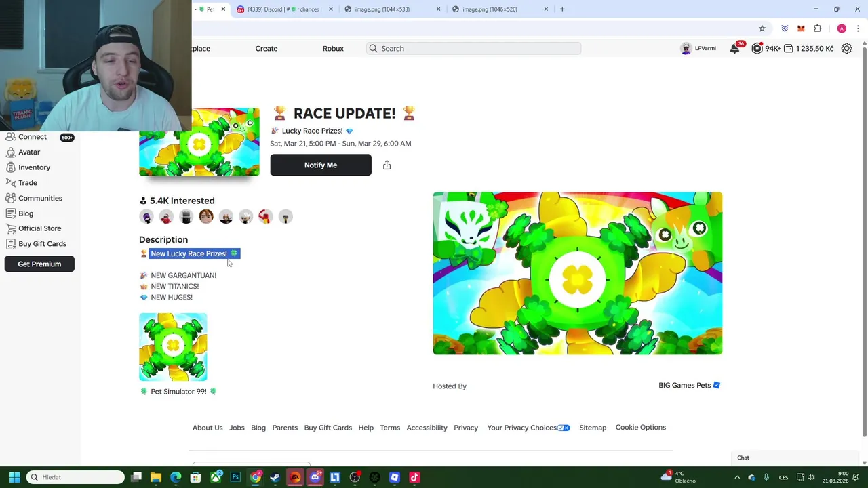This screenshot has width=868, height=488.
Task: Open Trade in the sidebar
Action: [x=28, y=183]
